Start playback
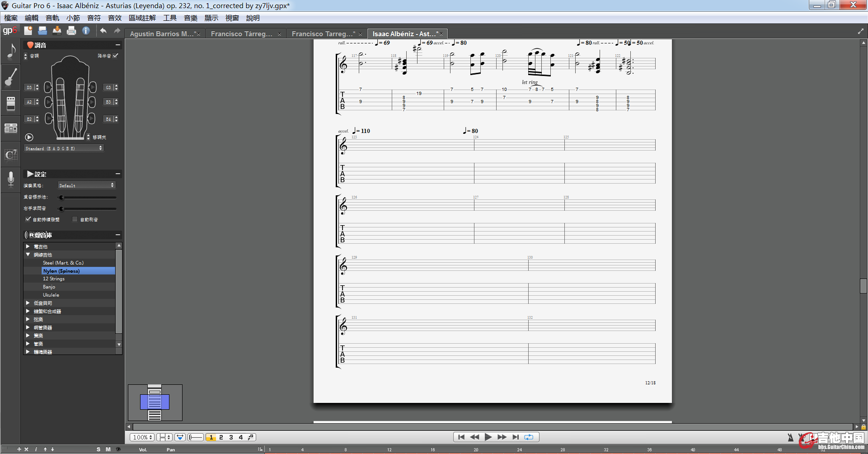Screen dimensions: 868x454 488,437
